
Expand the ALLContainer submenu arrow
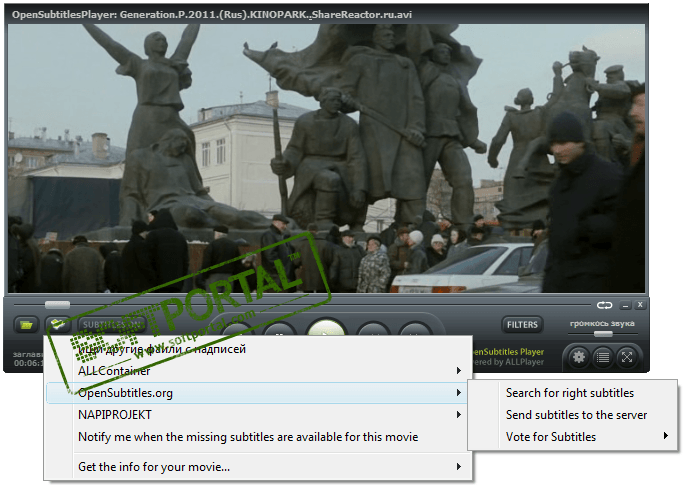click(x=458, y=370)
